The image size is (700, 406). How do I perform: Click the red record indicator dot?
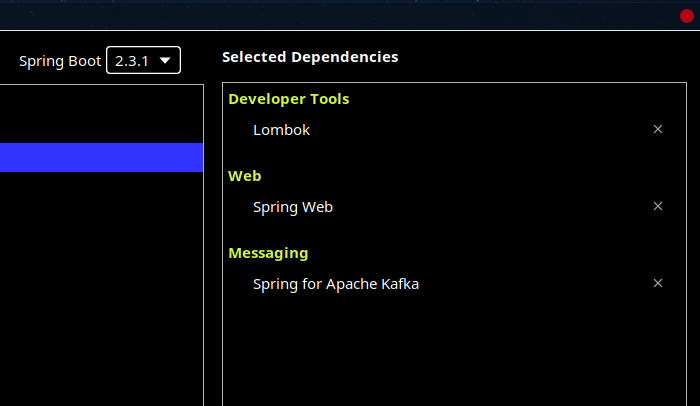pos(687,16)
